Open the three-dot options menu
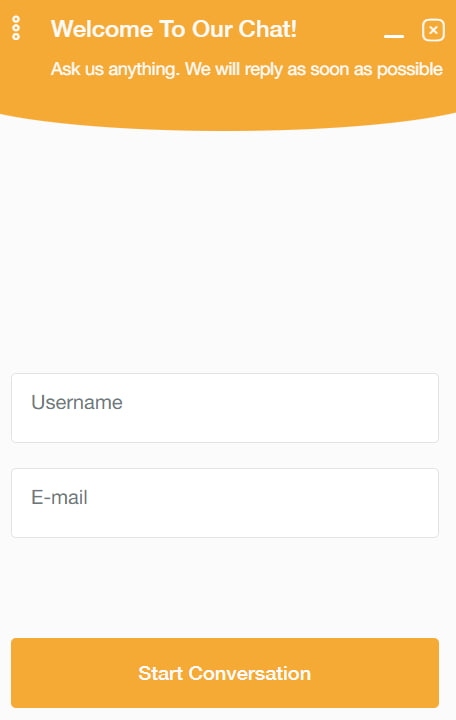Screen dimensions: 456x720 pos(16,28)
